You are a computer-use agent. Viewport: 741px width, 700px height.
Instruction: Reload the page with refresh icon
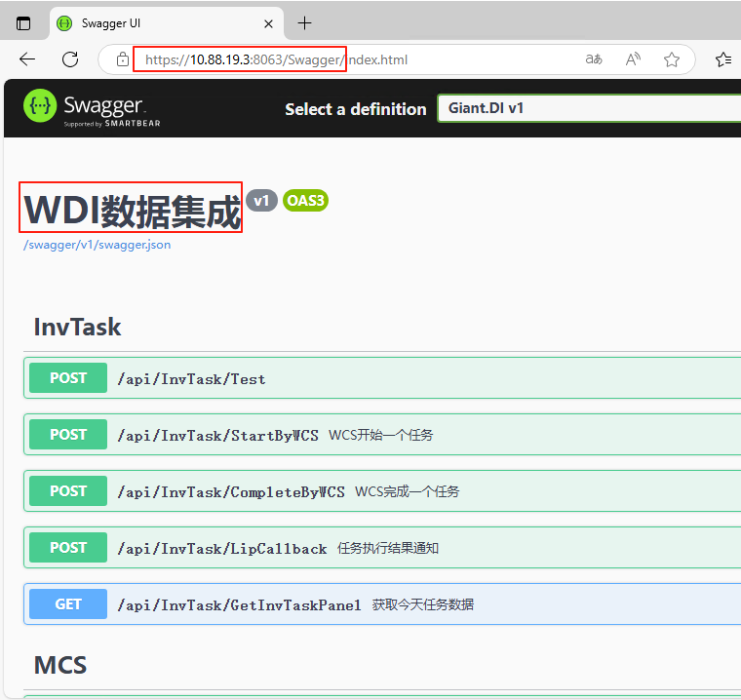click(x=70, y=59)
